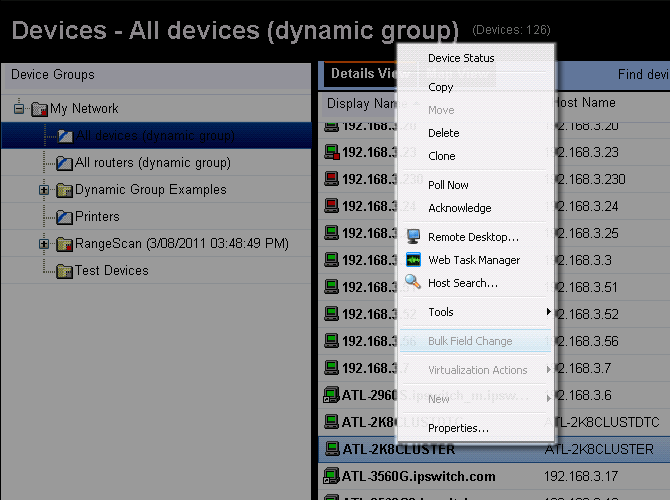This screenshot has width=670, height=500.
Task: Sort by the Host Name column header
Action: point(583,103)
